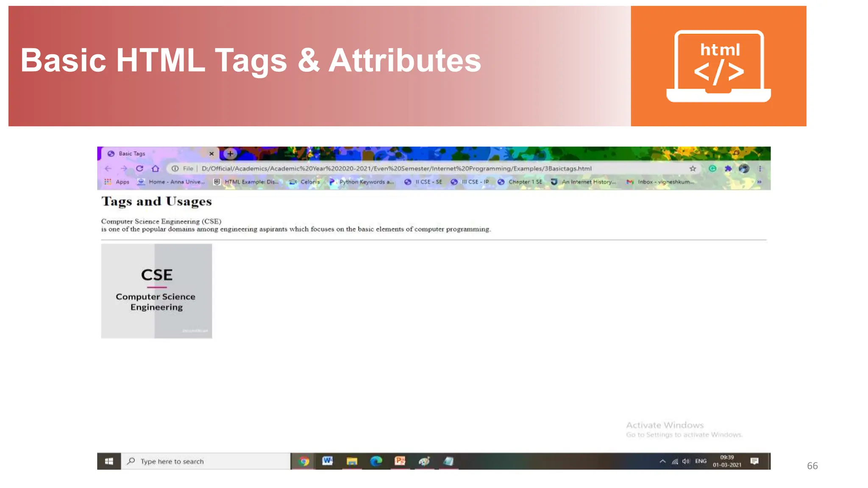Close the Basic Tags tab
This screenshot has width=868, height=488.
211,154
